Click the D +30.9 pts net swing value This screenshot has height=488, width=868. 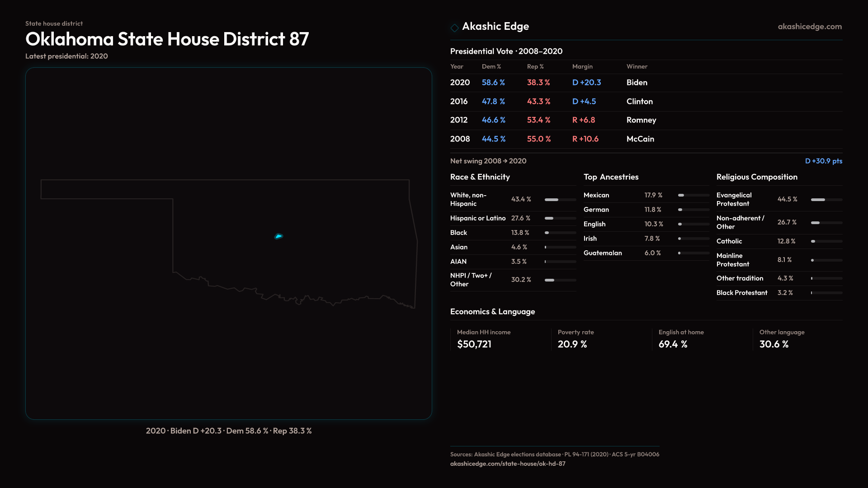click(823, 161)
